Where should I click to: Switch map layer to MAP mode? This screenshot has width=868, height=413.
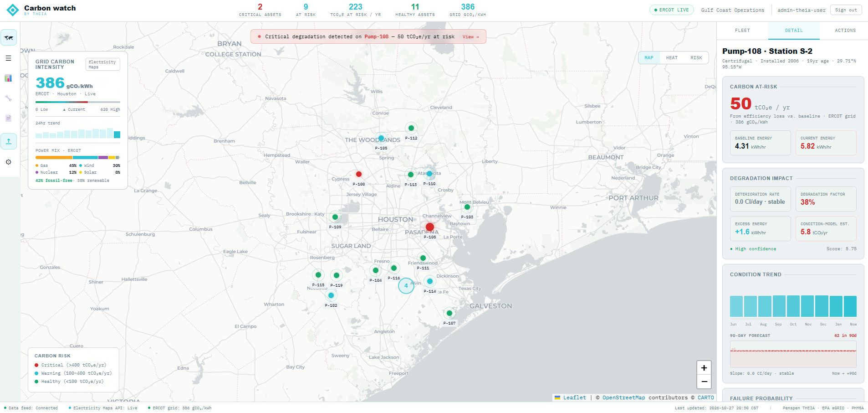[649, 58]
